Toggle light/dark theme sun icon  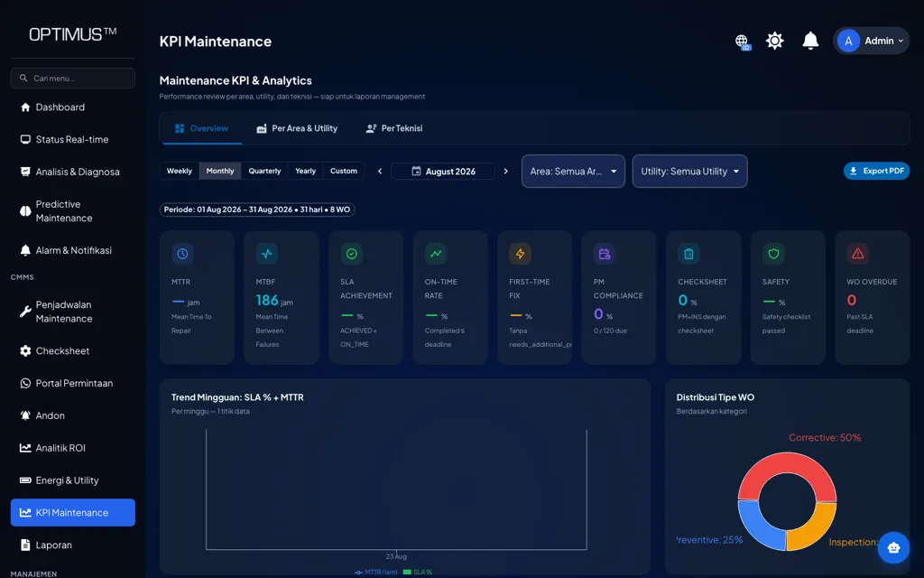(774, 41)
